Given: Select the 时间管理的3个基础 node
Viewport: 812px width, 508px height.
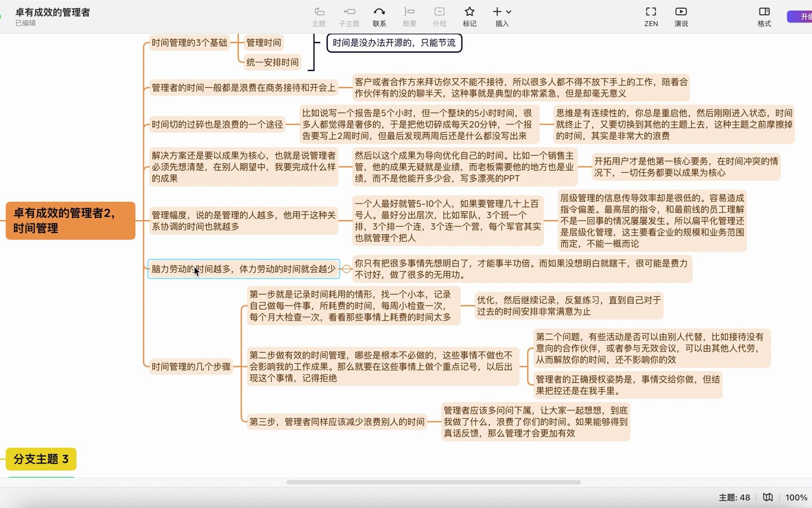Looking at the screenshot, I should coord(189,43).
